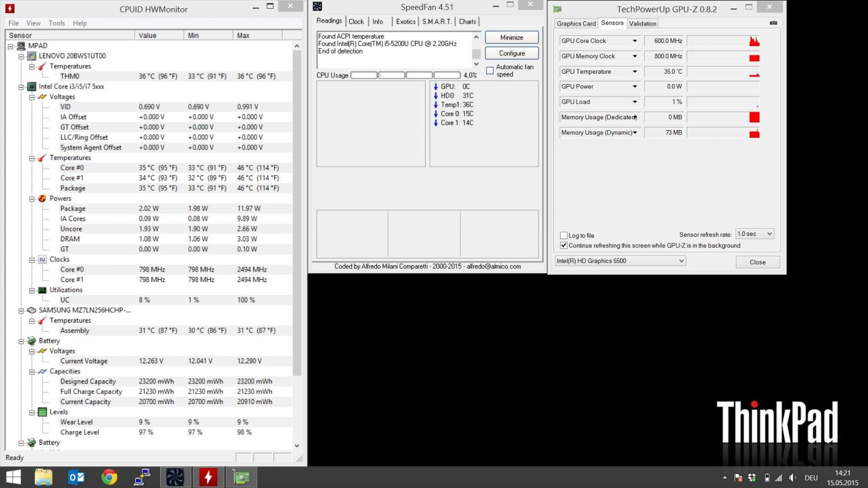Collapse the Powers node in HWMonitor tree

pos(32,198)
